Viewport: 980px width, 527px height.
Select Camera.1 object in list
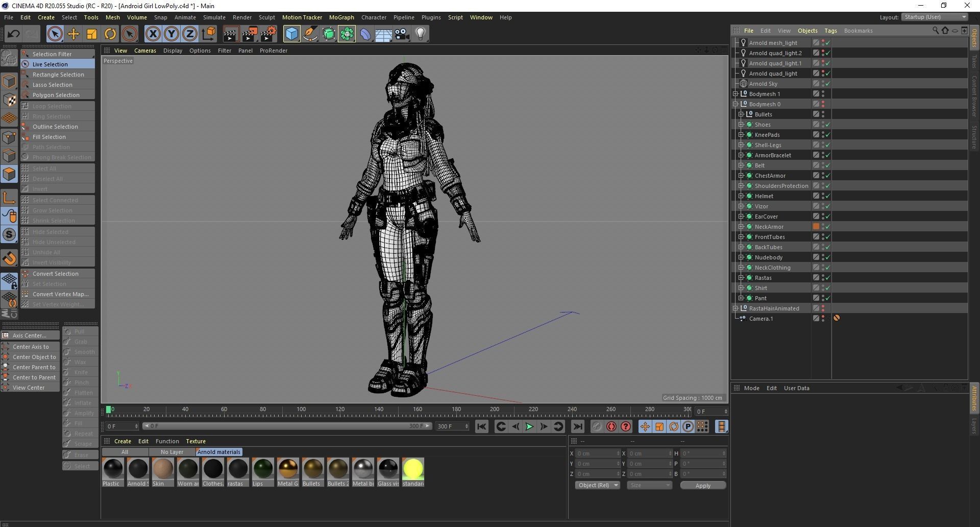pos(761,319)
